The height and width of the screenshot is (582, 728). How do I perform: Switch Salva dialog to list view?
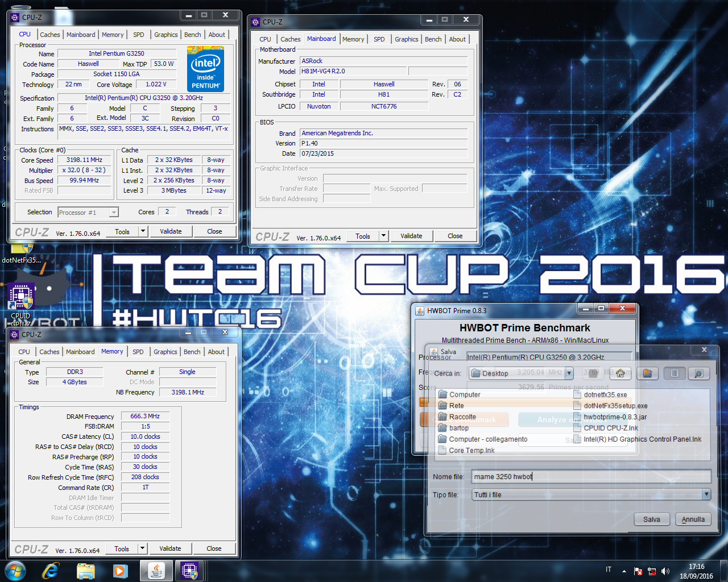click(x=674, y=373)
